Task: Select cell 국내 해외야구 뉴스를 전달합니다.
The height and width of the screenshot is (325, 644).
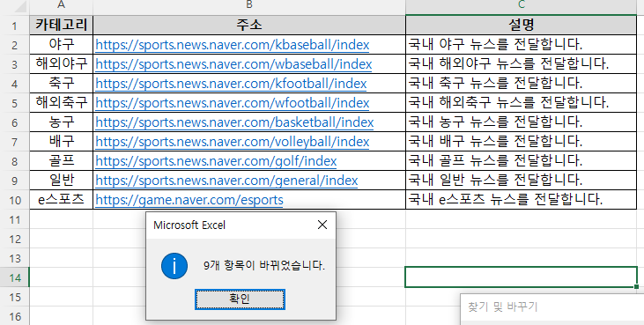Action: tap(522, 64)
